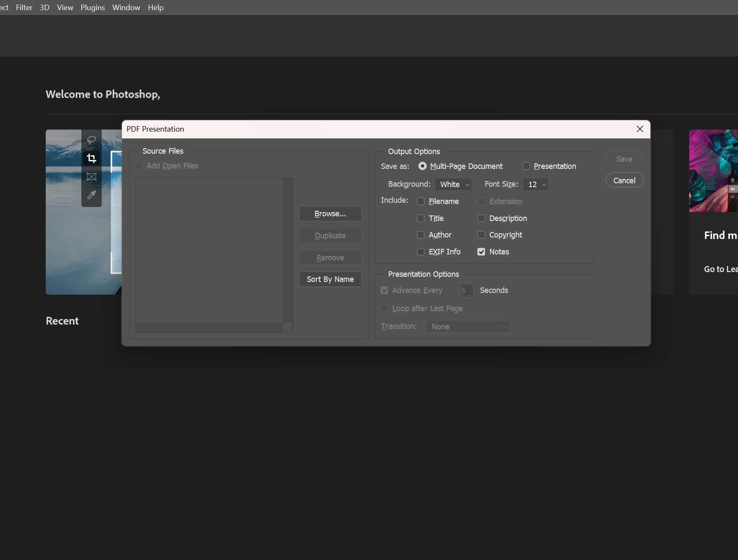
Task: Click the source files horizontal scrollbar
Action: [209, 328]
